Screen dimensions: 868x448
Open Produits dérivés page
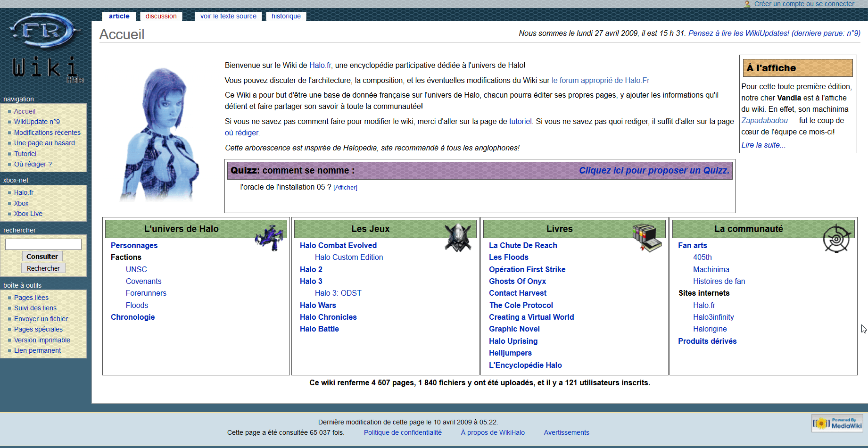[x=707, y=341]
